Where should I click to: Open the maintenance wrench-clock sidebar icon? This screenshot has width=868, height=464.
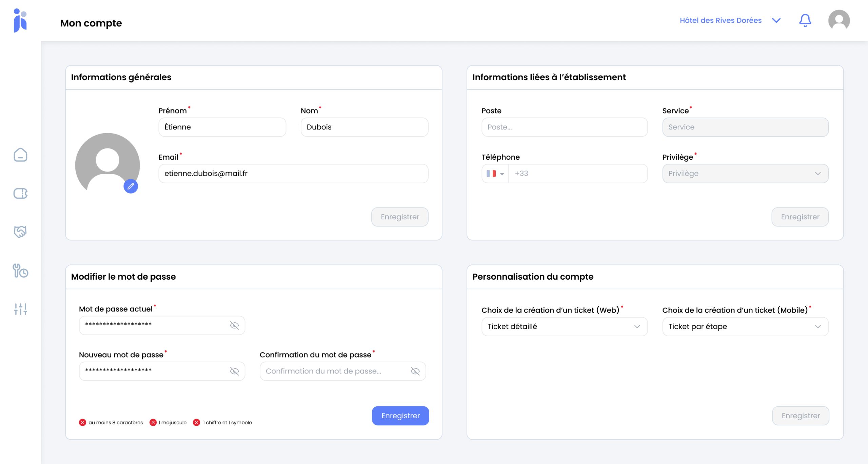(x=20, y=271)
